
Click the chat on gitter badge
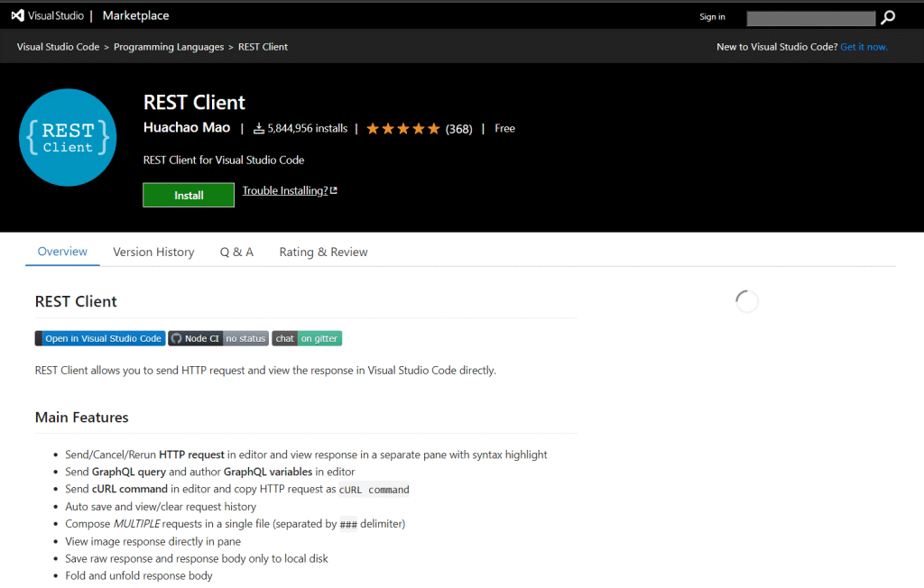point(307,338)
